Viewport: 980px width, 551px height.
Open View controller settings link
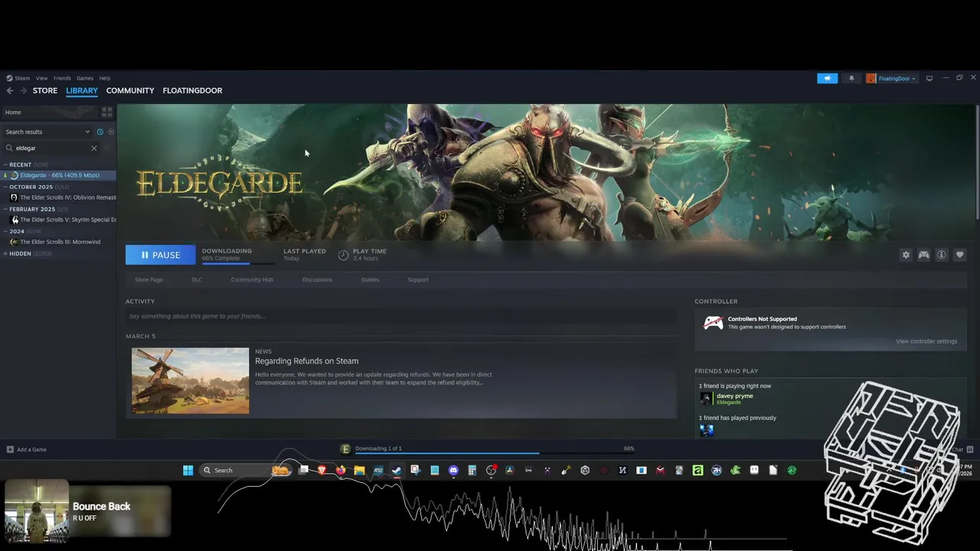926,341
